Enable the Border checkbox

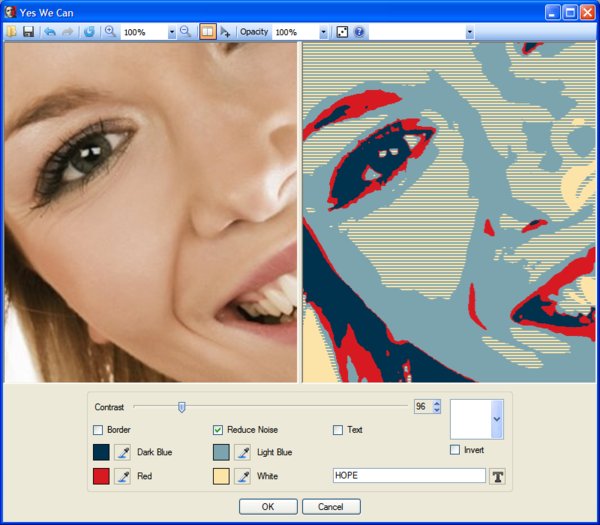(98, 430)
